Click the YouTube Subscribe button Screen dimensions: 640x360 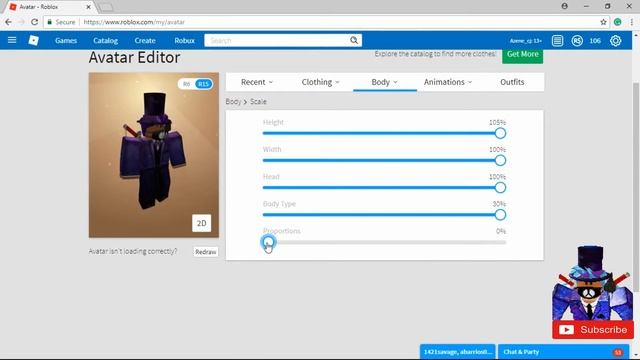click(x=593, y=329)
